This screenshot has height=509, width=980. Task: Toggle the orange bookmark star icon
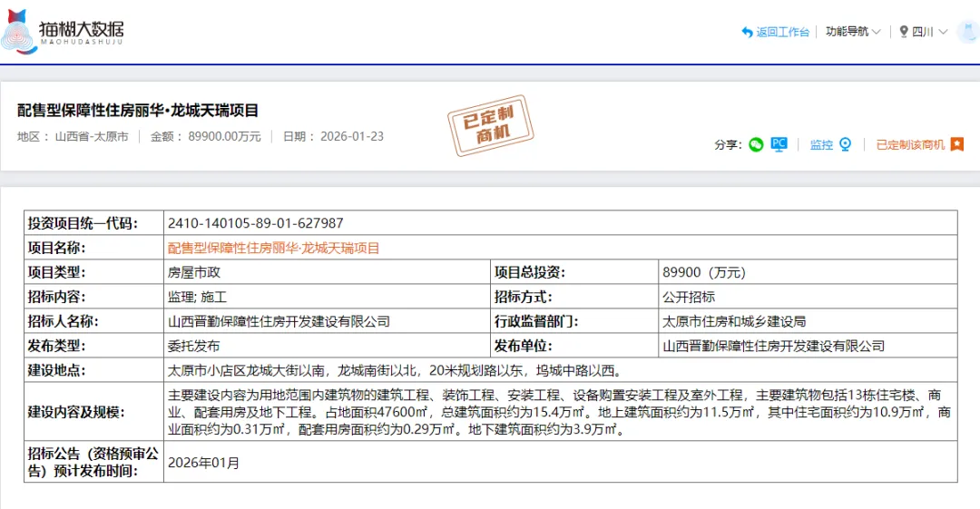pos(957,144)
